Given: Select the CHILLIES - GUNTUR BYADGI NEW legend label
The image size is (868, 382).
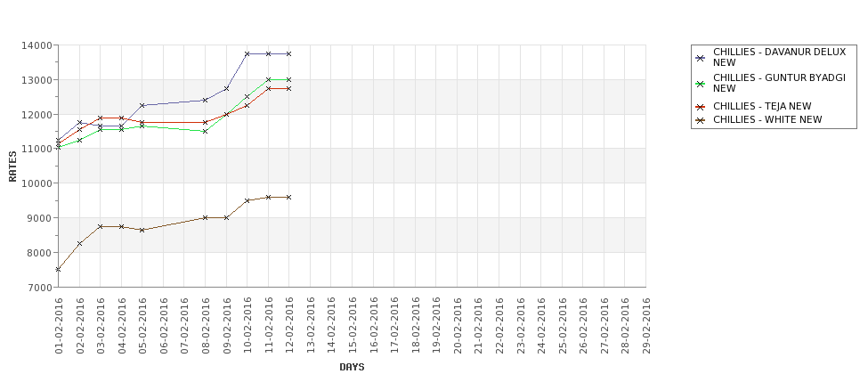Looking at the screenshot, I should pos(780,83).
